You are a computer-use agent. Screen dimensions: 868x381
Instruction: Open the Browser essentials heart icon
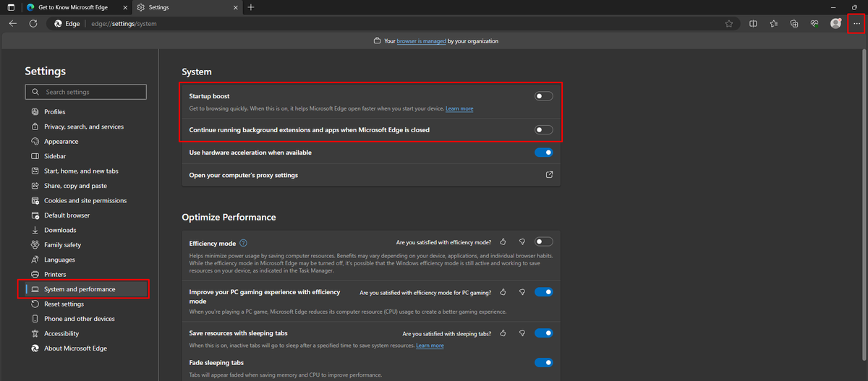814,23
